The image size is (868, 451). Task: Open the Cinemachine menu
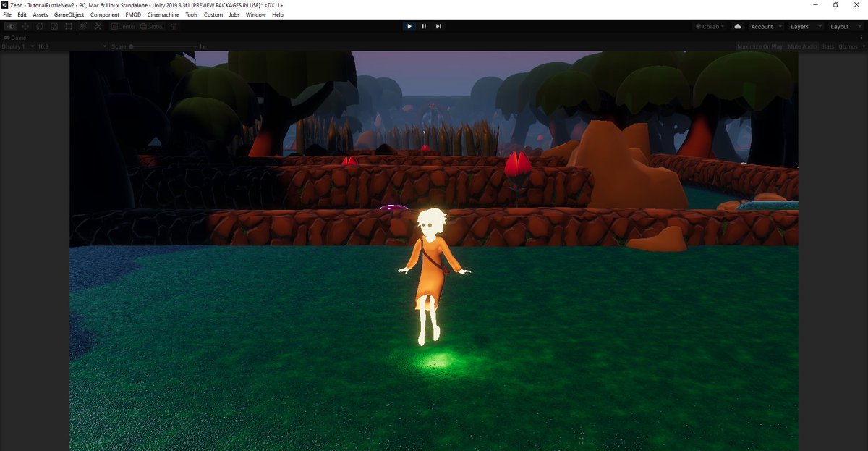pyautogui.click(x=162, y=14)
